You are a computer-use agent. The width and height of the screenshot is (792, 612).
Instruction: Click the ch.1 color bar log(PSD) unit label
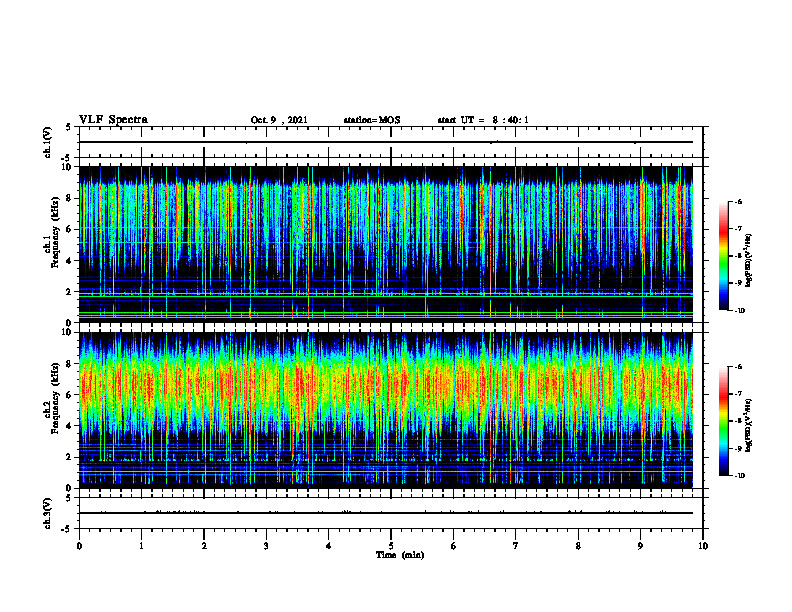click(x=749, y=261)
